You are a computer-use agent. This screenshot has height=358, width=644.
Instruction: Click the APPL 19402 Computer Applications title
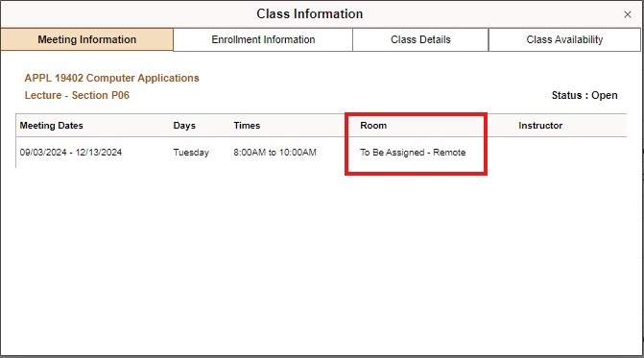click(111, 78)
